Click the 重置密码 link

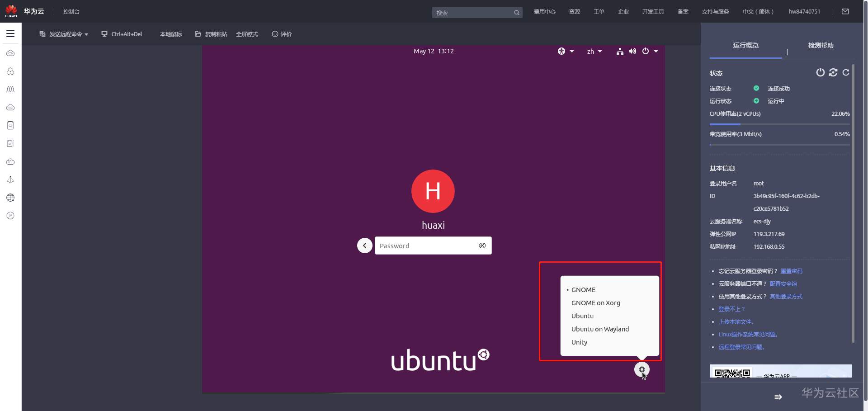(792, 271)
